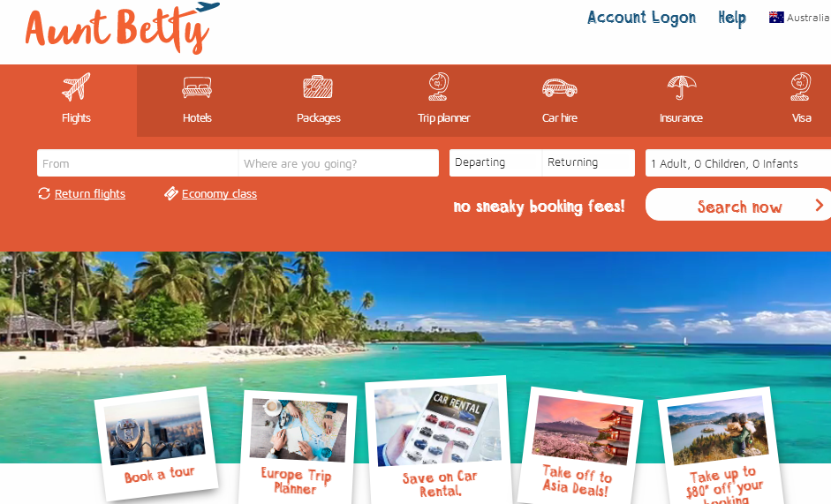Open the Departing date picker
Screen dimensions: 831x504
tap(495, 162)
